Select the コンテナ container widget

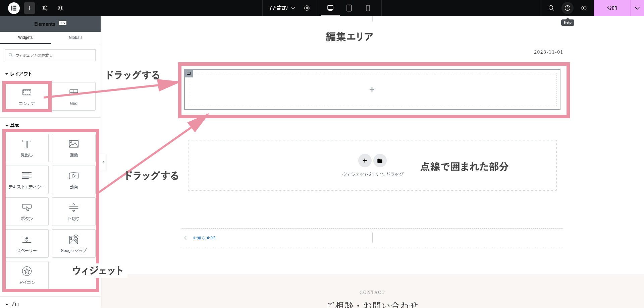tap(27, 97)
